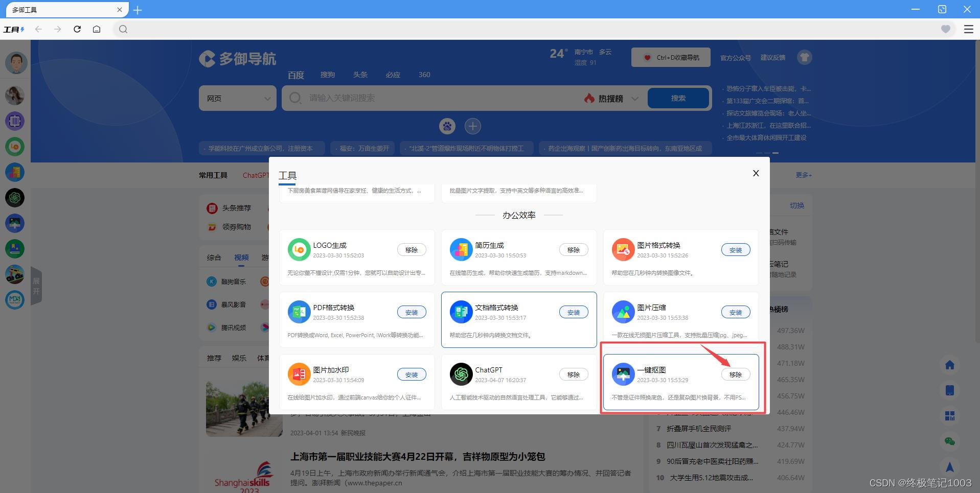The height and width of the screenshot is (493, 980).
Task: Close the 多御工具 tab
Action: point(120,10)
